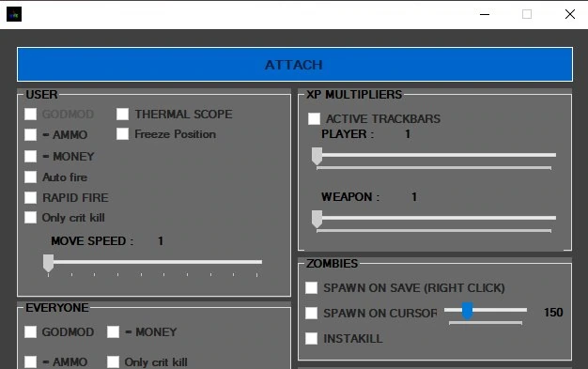Click the WEAPON multiplier value 1
This screenshot has height=369, width=588.
coord(414,197)
